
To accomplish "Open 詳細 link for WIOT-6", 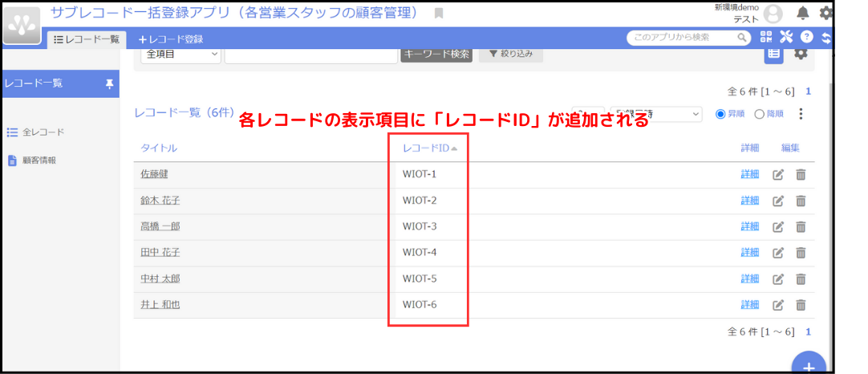I will [750, 305].
